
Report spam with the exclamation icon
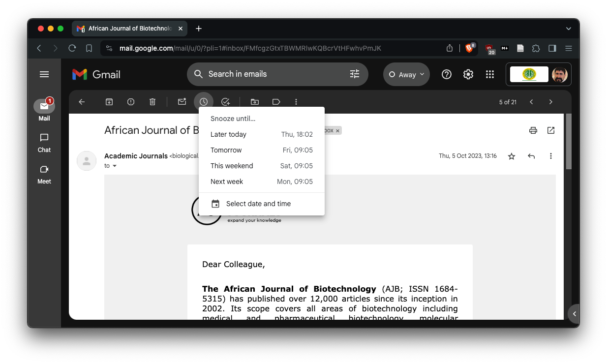(x=131, y=102)
